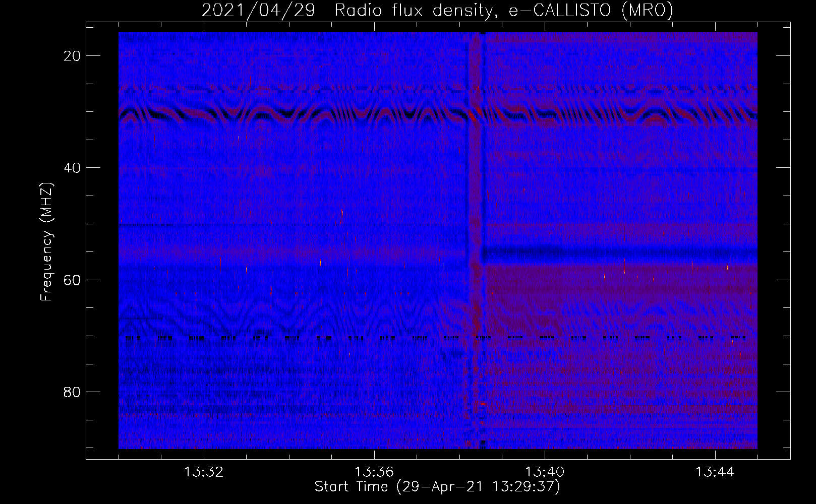Click the 13:36 time tick label
This screenshot has width=816, height=504.
coord(374,472)
